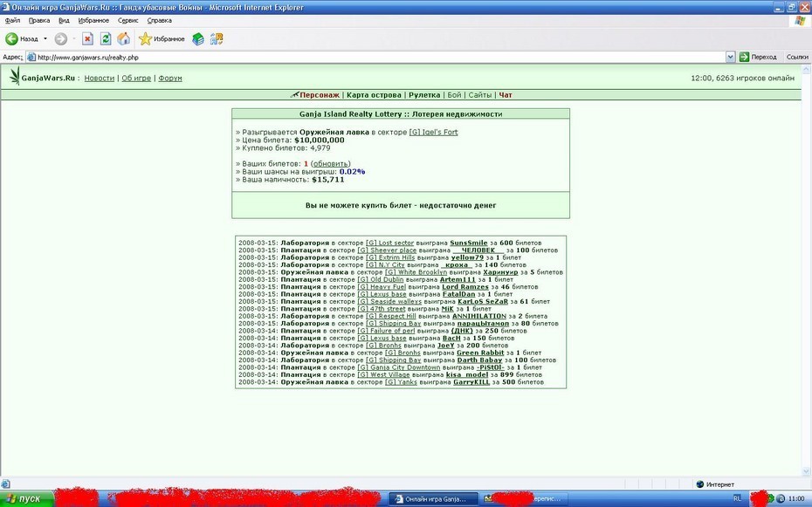This screenshot has width=812, height=507.
Task: Open JoeY player profile
Action: coord(446,345)
